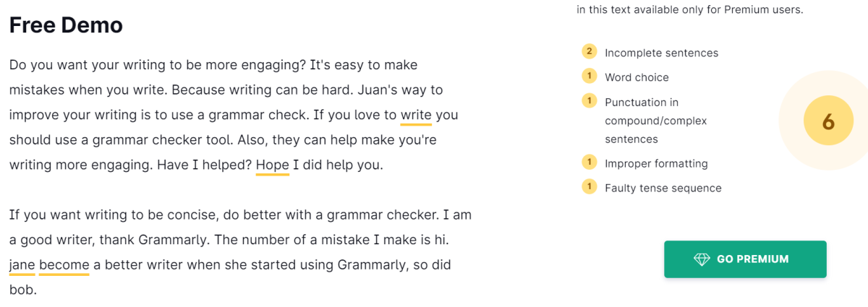Select the underlined word "write"

(416, 115)
